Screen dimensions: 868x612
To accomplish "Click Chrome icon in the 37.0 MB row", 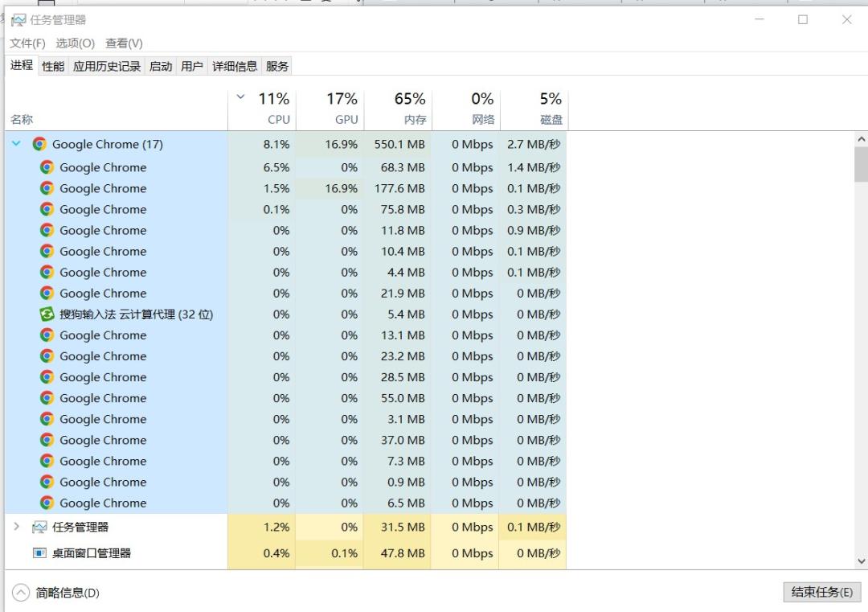I will (x=47, y=440).
